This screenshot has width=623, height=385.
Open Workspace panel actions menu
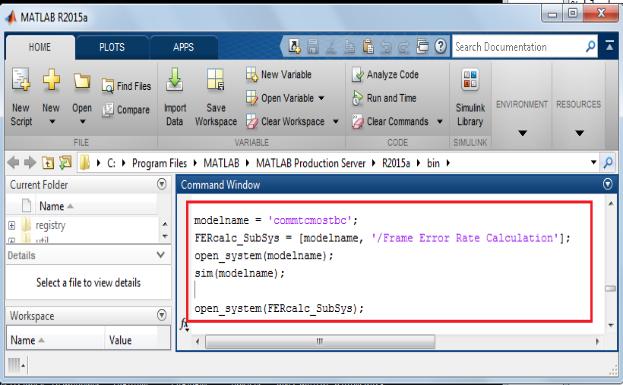[161, 315]
